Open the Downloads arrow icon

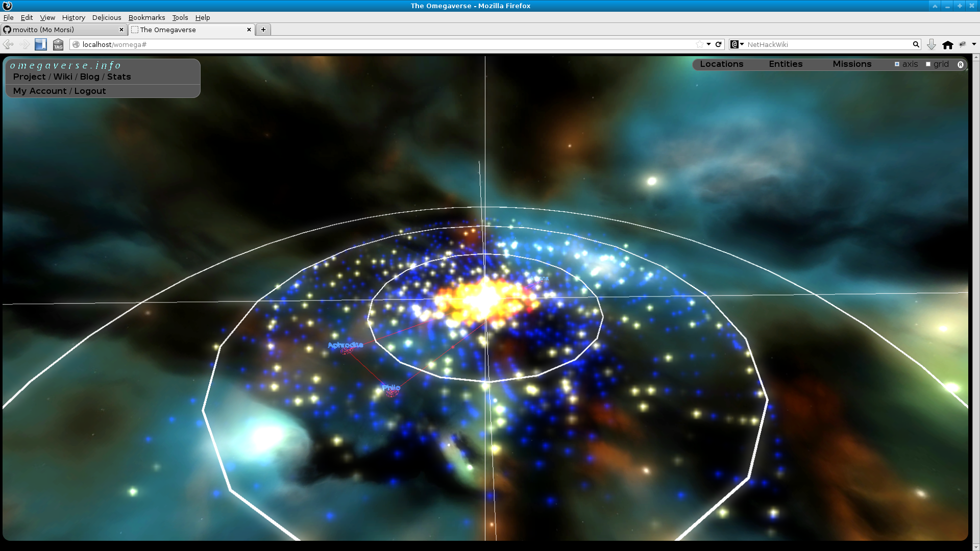point(932,45)
